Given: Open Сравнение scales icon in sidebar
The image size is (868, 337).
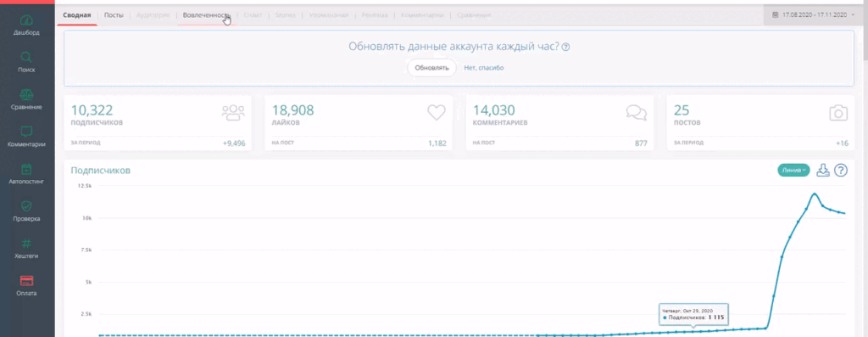Looking at the screenshot, I should (x=26, y=94).
